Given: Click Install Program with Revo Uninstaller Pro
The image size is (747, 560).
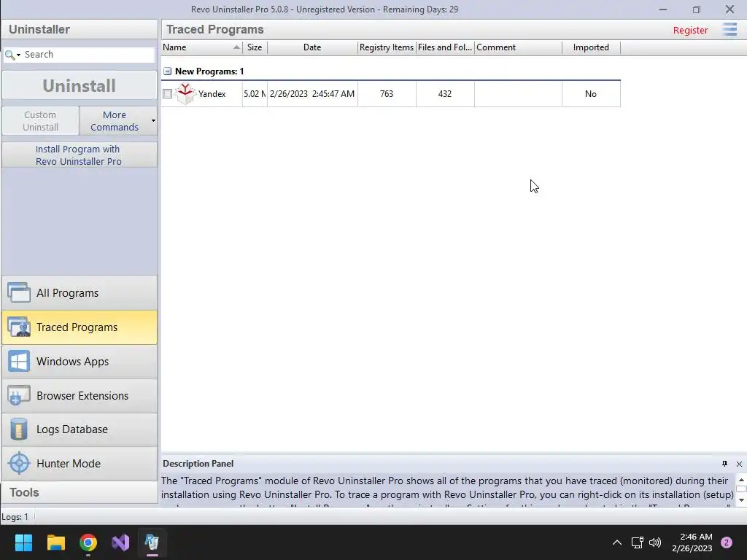Looking at the screenshot, I should (x=79, y=155).
